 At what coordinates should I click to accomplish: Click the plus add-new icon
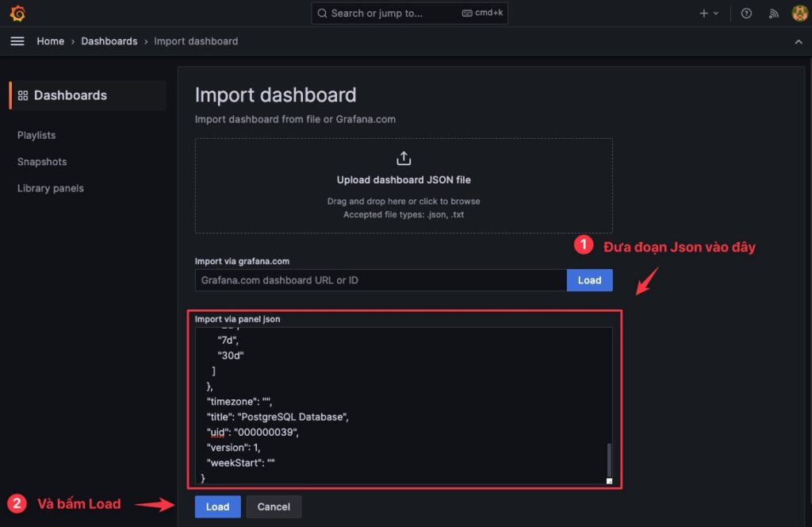703,13
